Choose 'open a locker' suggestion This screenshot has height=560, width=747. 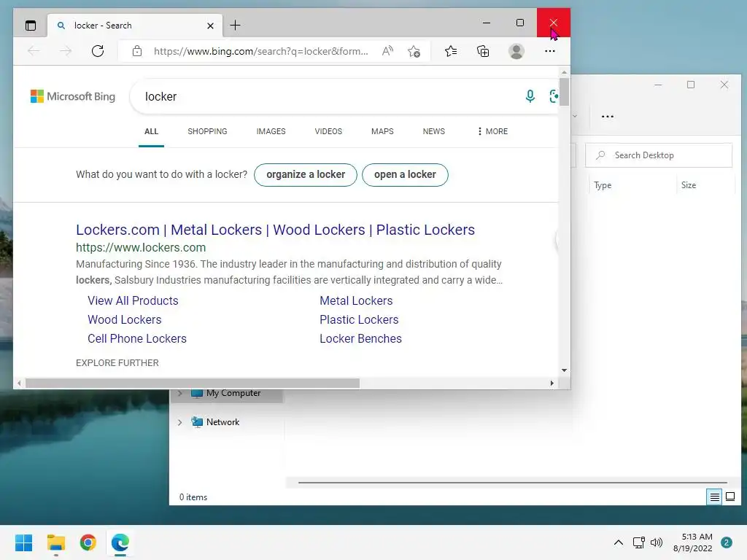pyautogui.click(x=405, y=175)
